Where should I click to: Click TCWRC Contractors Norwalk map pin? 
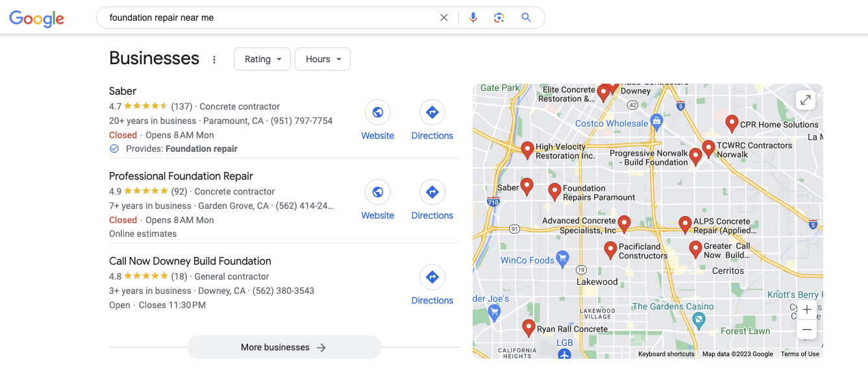point(708,149)
